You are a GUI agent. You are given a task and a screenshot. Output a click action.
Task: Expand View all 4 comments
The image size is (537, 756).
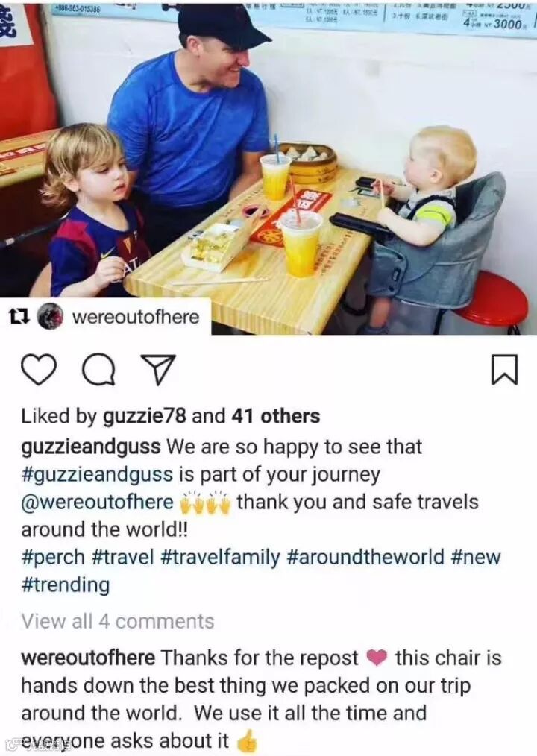(x=118, y=622)
